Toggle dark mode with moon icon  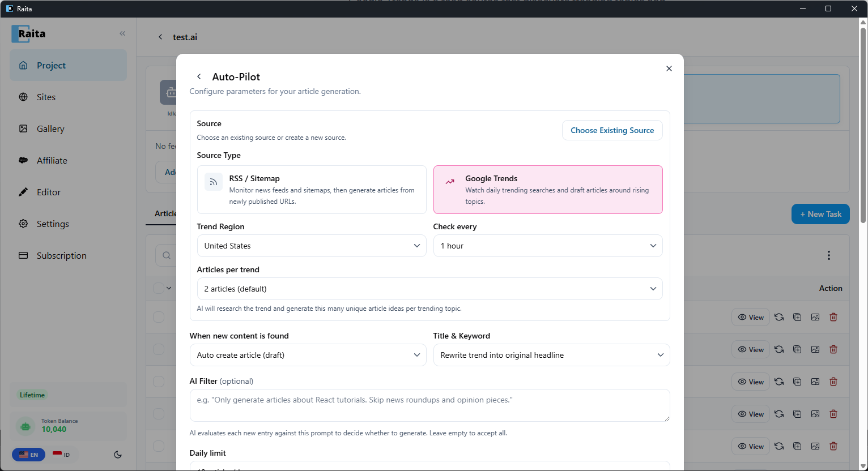coord(118,455)
